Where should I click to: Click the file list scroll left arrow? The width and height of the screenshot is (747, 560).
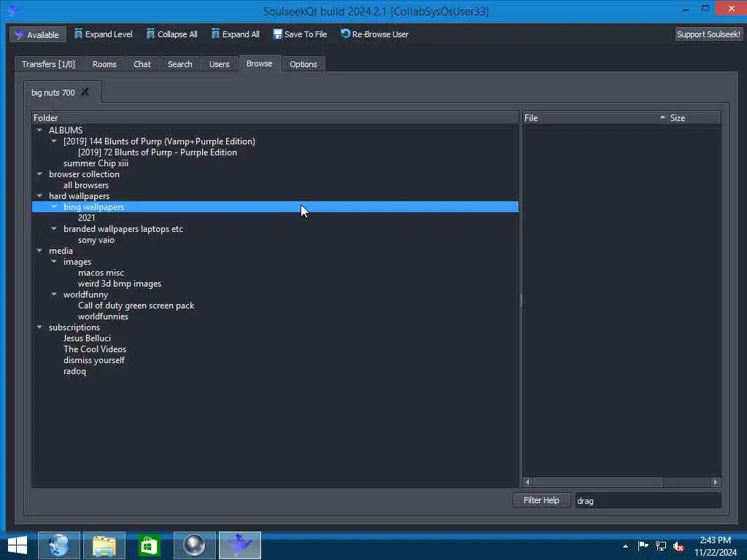(527, 482)
